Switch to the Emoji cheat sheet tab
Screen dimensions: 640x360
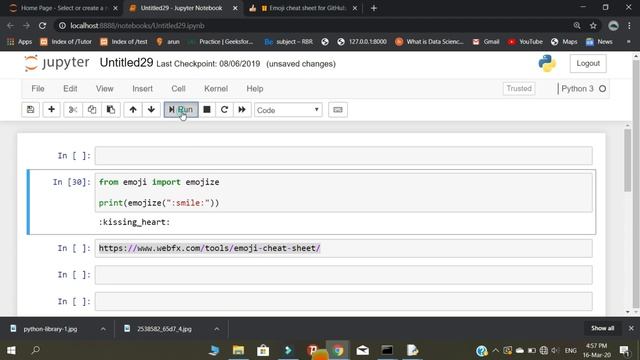303,8
